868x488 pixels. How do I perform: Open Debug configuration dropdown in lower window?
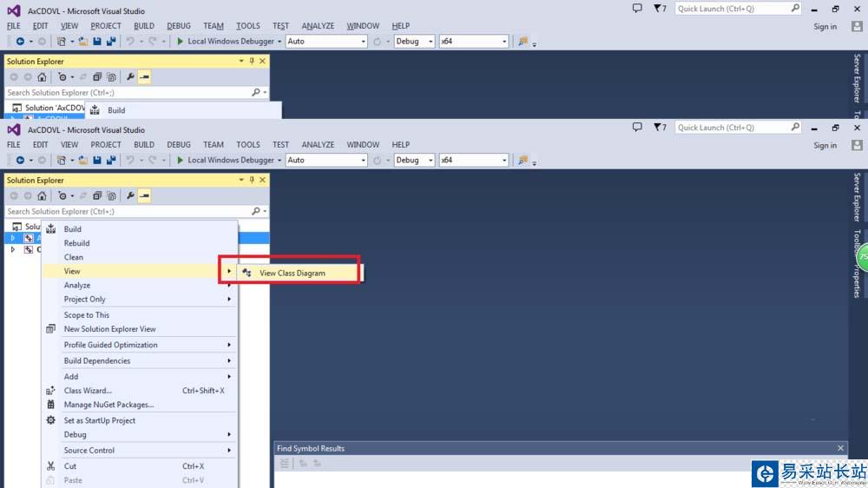click(414, 160)
